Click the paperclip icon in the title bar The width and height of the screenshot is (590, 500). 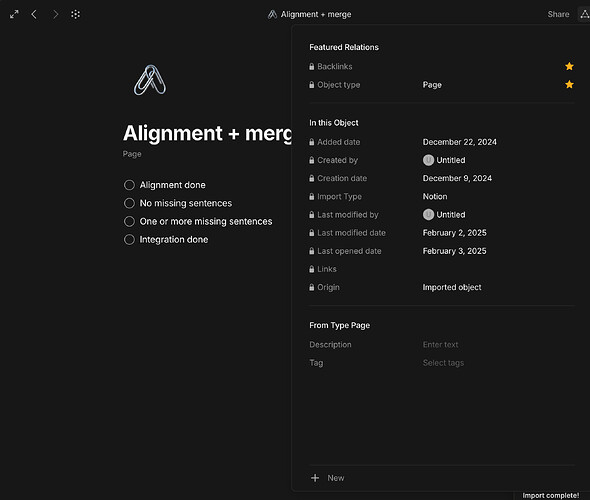tap(272, 14)
